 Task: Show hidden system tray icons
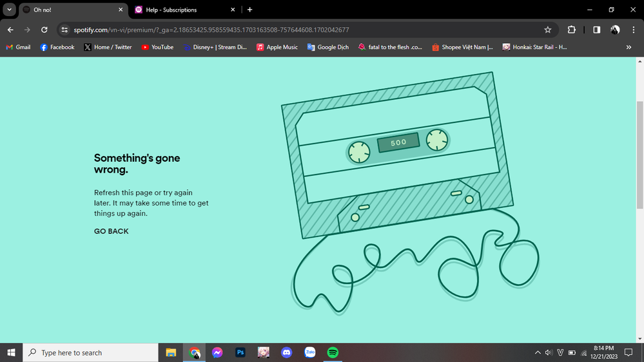(537, 352)
